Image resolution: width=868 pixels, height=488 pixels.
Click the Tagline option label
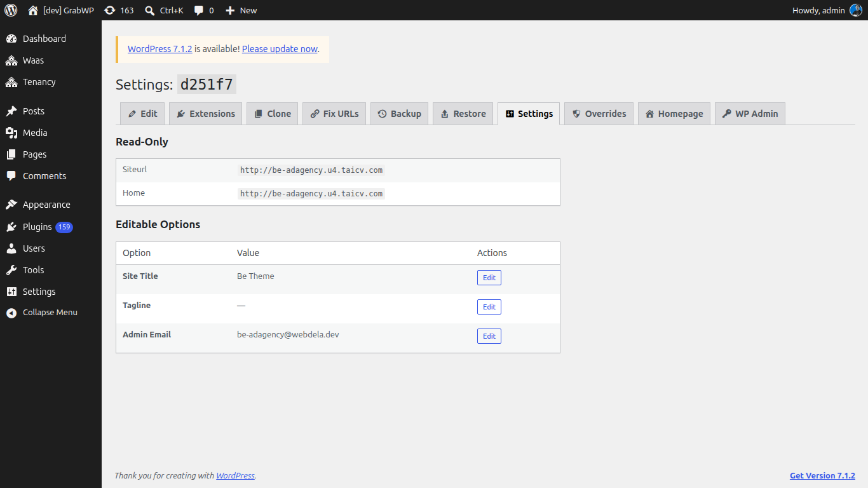click(137, 306)
